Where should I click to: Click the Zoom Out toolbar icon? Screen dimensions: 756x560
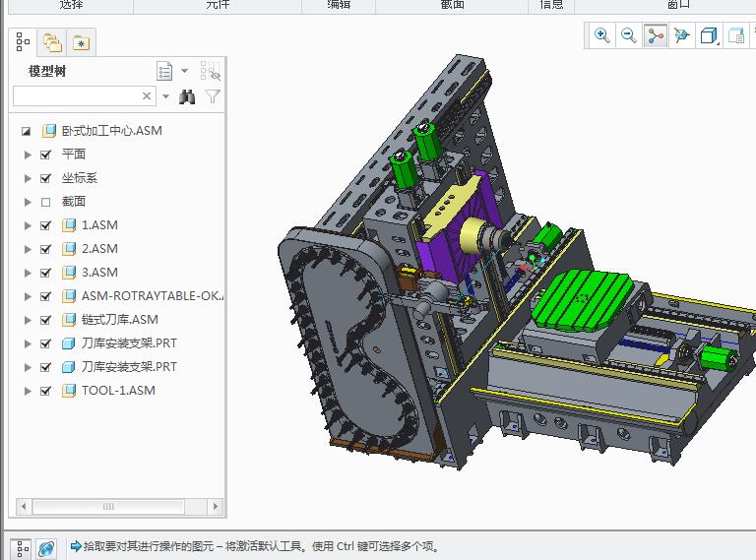pos(629,35)
